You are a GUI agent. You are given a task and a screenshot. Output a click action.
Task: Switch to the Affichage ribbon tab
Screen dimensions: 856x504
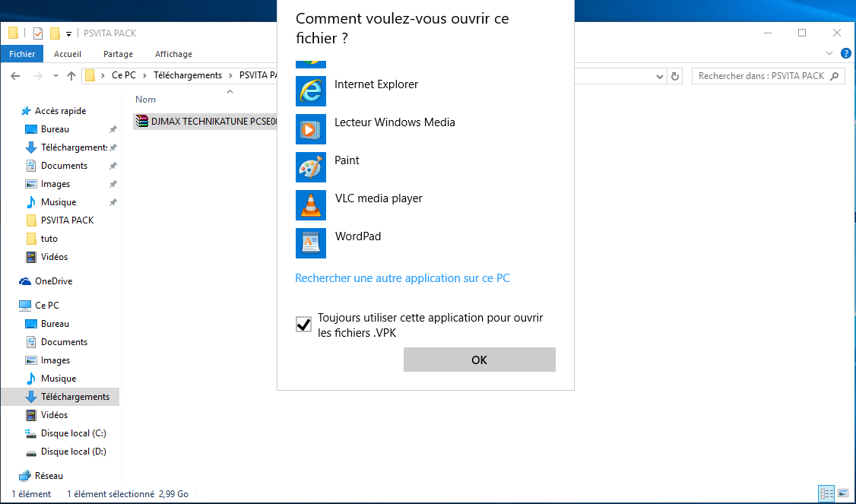pyautogui.click(x=173, y=54)
